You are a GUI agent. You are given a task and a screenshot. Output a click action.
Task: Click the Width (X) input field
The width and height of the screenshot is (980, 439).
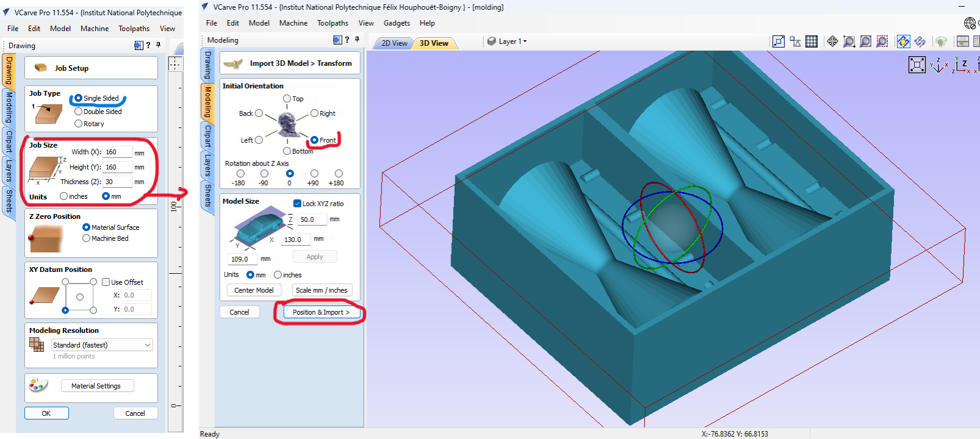[x=118, y=152]
